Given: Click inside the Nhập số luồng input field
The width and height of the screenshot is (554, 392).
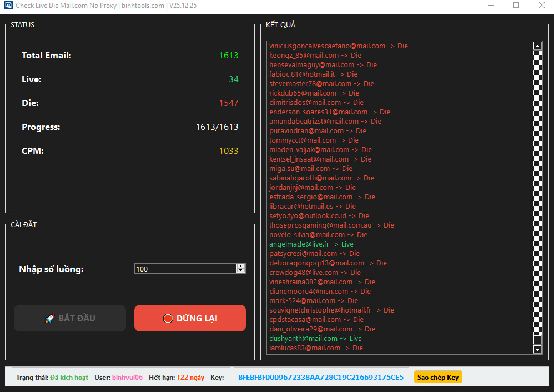Looking at the screenshot, I should pos(183,268).
